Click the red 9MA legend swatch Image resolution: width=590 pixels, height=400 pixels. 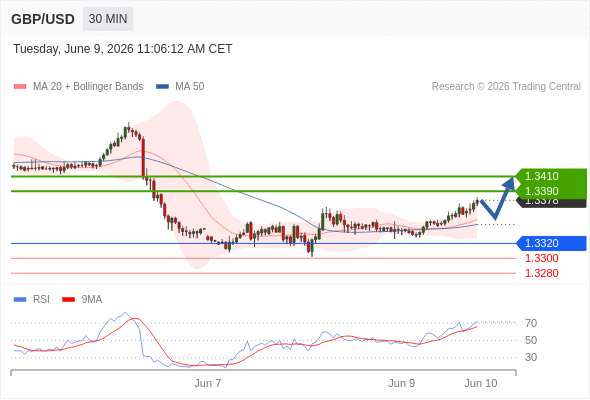click(68, 300)
